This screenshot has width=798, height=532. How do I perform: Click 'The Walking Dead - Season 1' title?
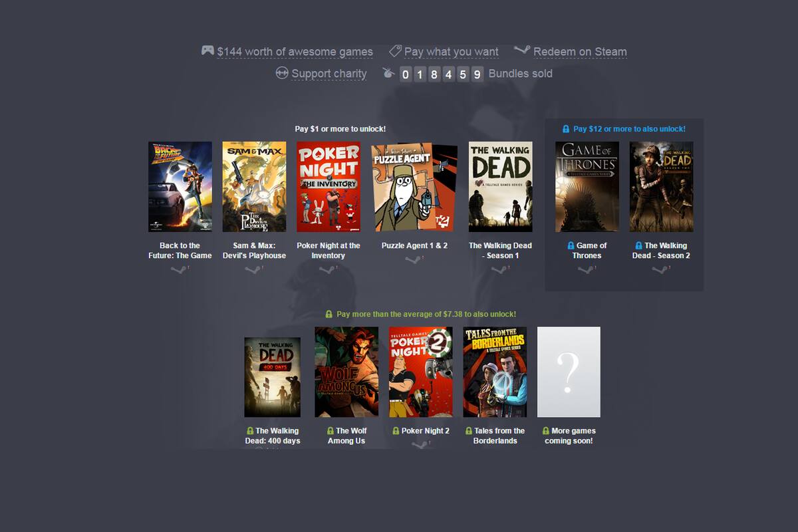tap(501, 251)
